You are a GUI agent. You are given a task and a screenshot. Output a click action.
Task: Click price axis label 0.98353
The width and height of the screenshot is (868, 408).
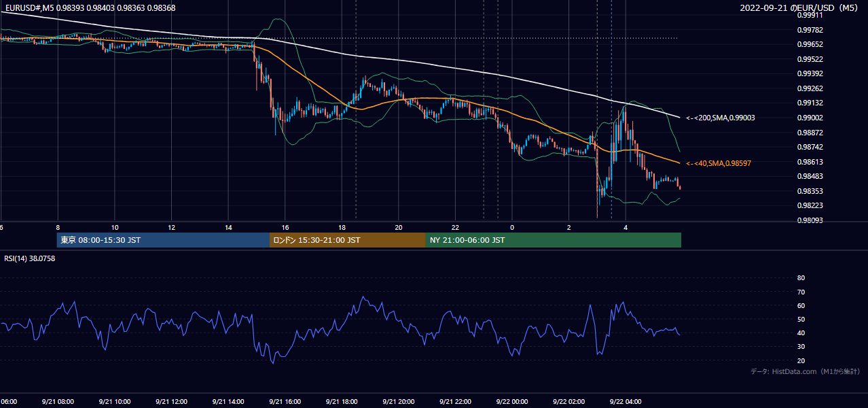point(810,191)
